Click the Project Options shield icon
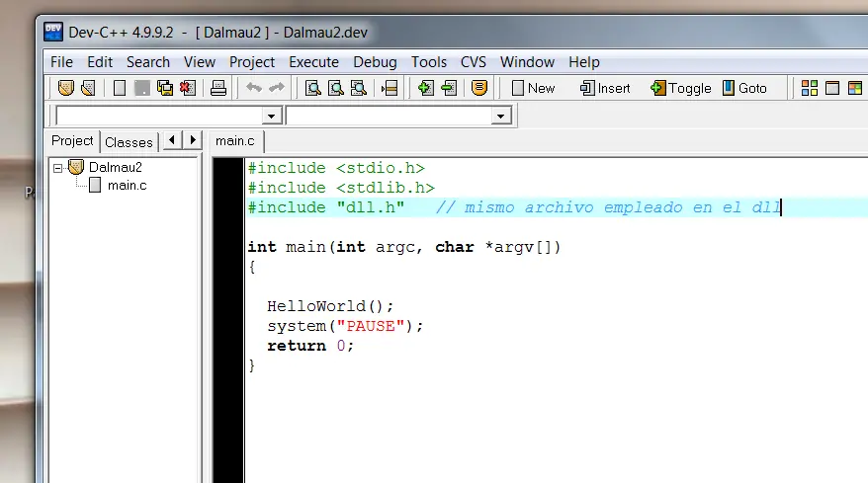Viewport: 868px width, 483px height. pyautogui.click(x=479, y=88)
